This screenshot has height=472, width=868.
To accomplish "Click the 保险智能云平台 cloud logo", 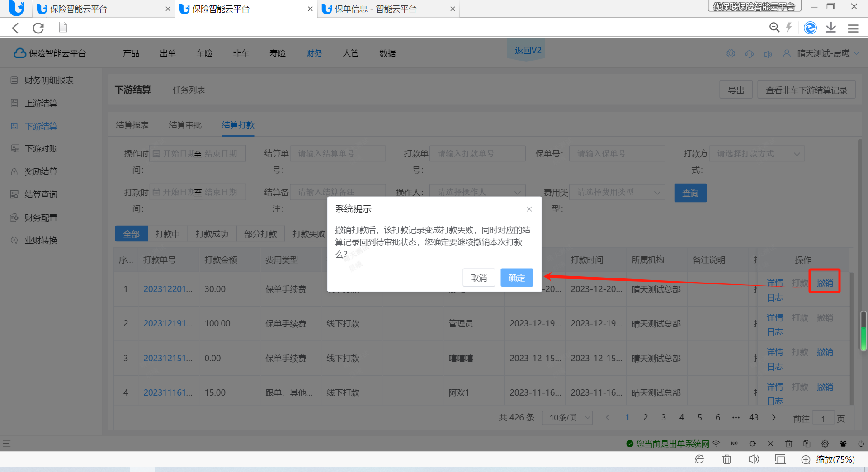I will (50, 53).
